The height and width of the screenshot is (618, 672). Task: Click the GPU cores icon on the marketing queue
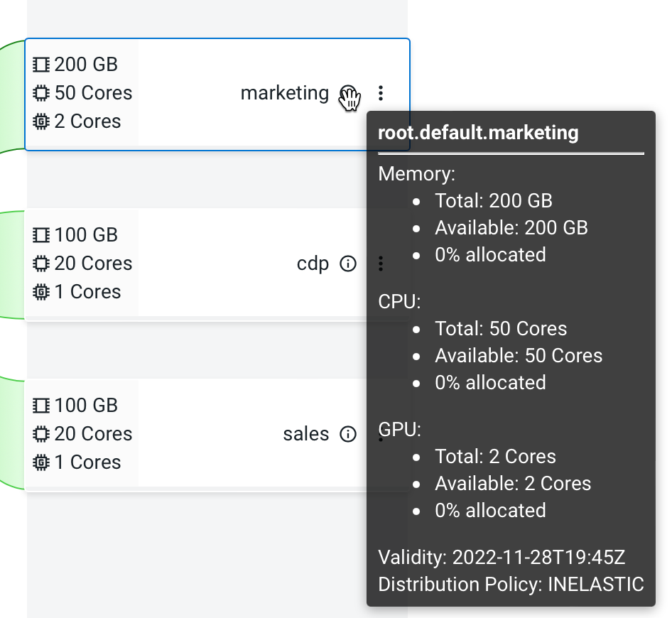pyautogui.click(x=41, y=121)
